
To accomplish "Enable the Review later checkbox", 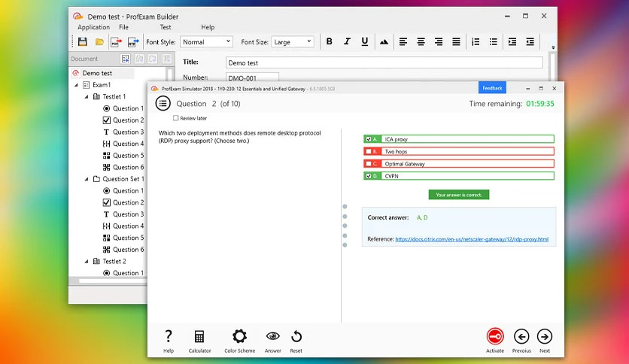I will (176, 118).
